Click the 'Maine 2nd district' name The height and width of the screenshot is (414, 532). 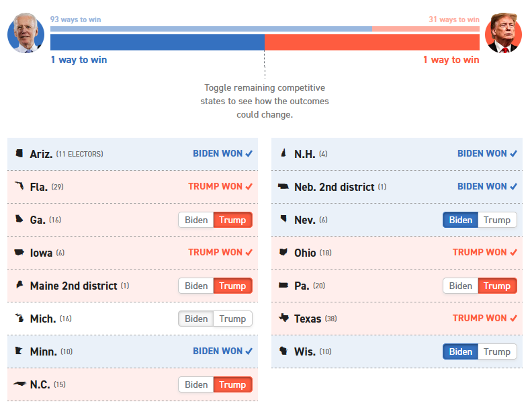point(74,286)
